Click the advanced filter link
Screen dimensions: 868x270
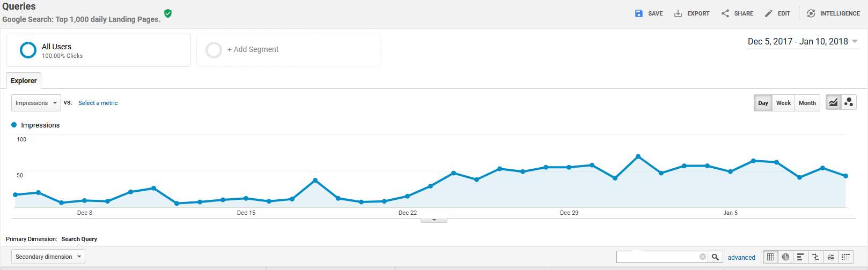tap(741, 258)
